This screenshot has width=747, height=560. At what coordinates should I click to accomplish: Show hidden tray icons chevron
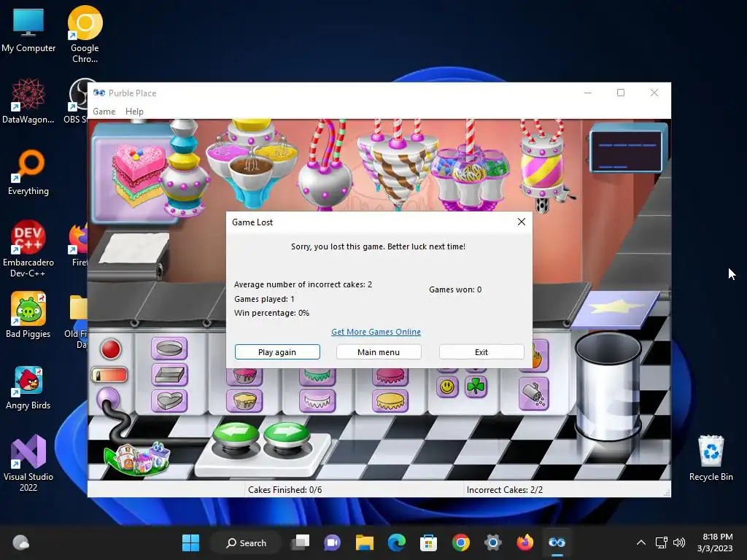pyautogui.click(x=641, y=542)
